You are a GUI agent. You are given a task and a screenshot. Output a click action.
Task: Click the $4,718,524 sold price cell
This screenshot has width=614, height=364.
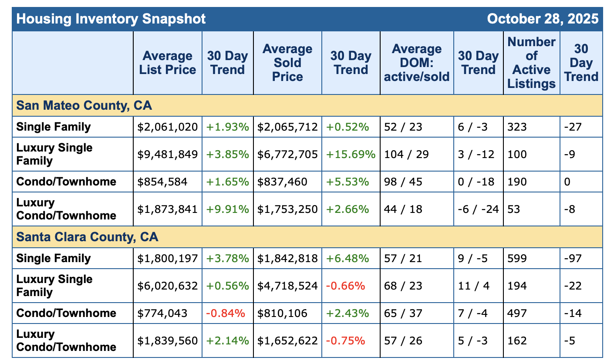point(287,286)
